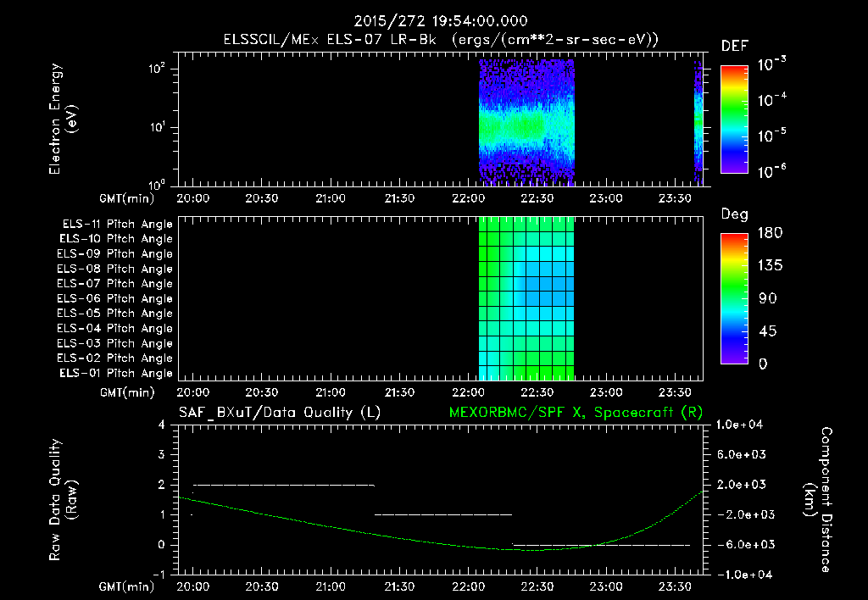This screenshot has height=600, width=868.
Task: Click the data quality segment at level 0
Action: point(601,545)
